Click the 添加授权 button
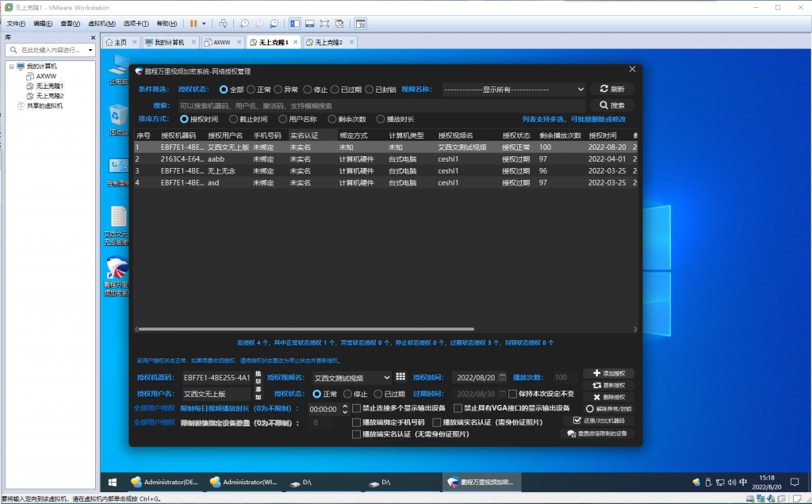The height and width of the screenshot is (504, 812). click(608, 373)
